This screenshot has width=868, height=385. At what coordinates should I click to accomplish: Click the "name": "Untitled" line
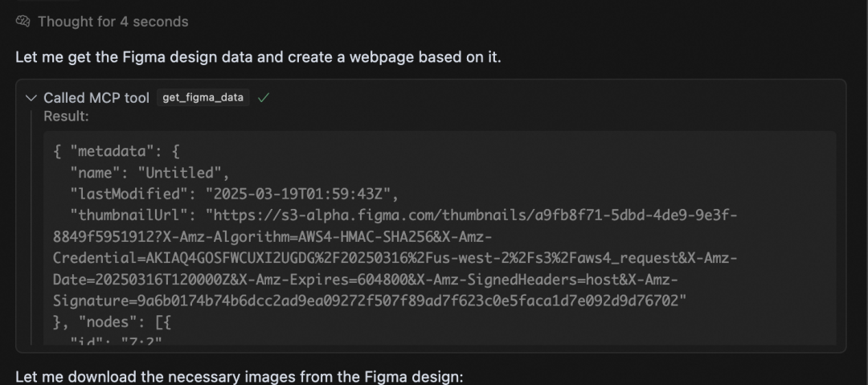(x=149, y=173)
